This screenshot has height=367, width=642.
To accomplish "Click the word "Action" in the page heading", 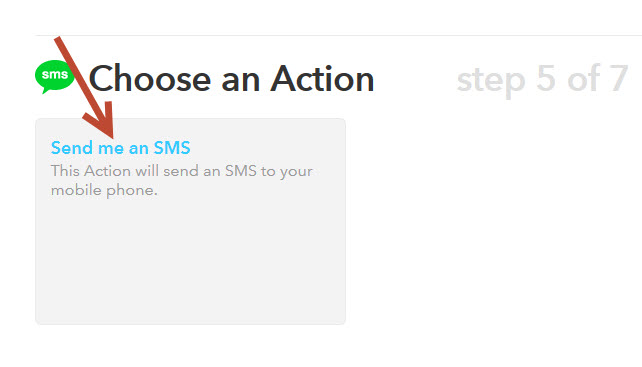I will pos(322,79).
